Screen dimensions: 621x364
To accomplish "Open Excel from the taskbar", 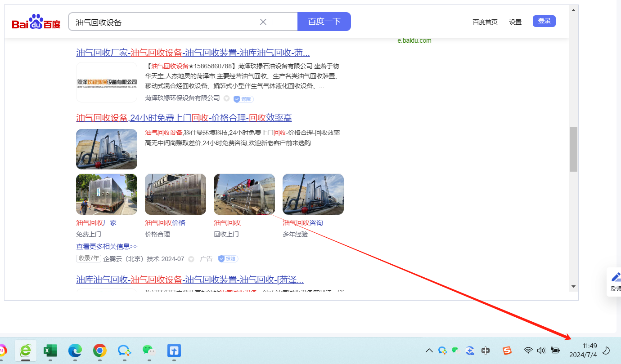I will point(50,351).
